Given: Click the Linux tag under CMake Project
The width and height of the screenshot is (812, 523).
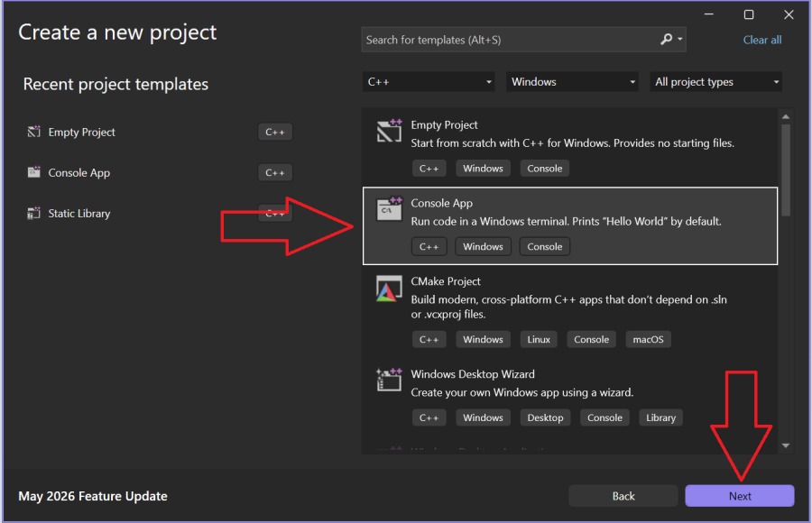Looking at the screenshot, I should click(539, 339).
